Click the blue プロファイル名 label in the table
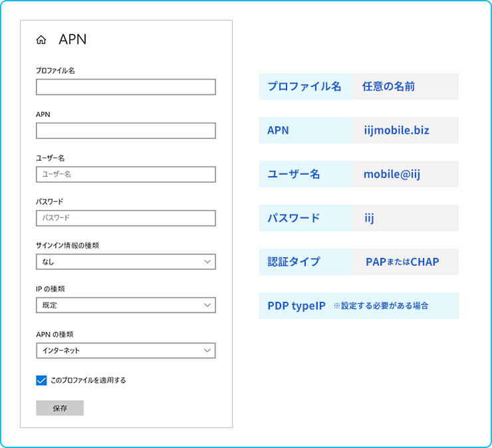 [x=304, y=86]
